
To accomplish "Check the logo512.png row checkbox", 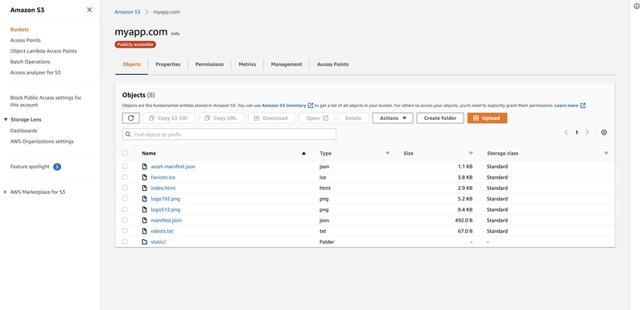I will tap(125, 209).
